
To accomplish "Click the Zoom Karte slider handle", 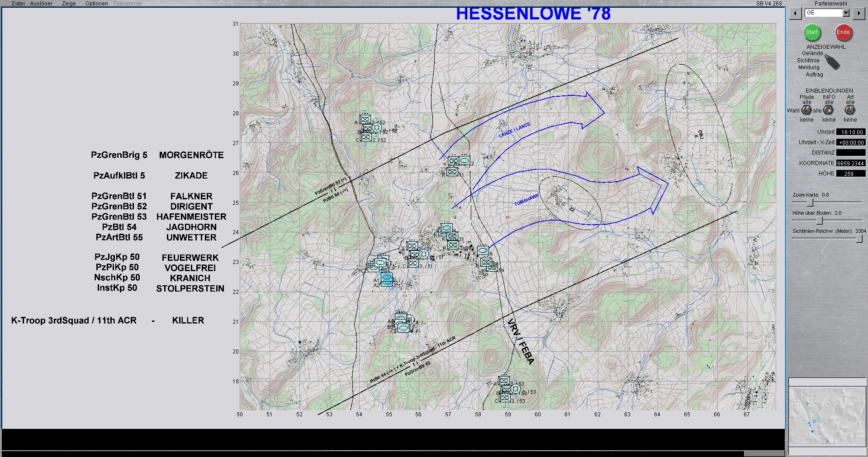I will tap(810, 203).
